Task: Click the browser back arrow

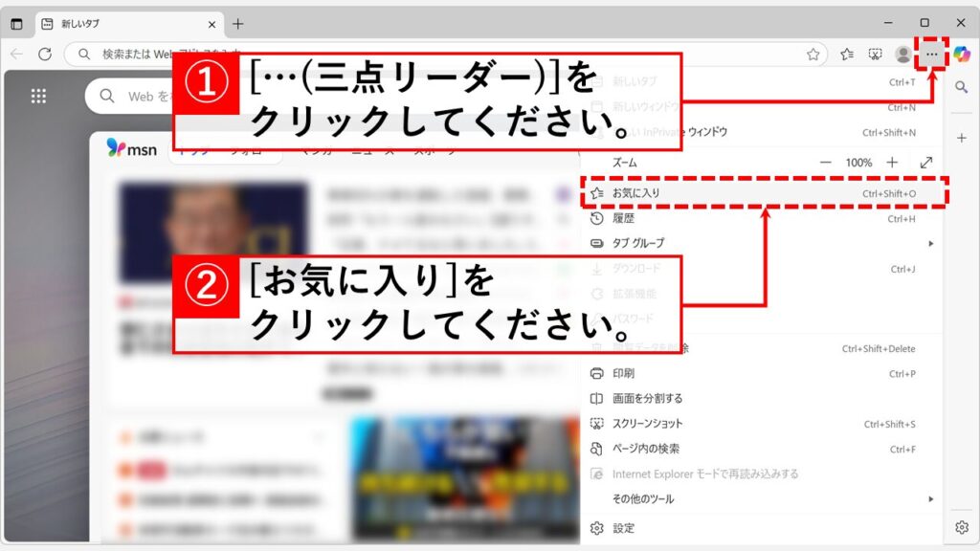Action: click(17, 55)
